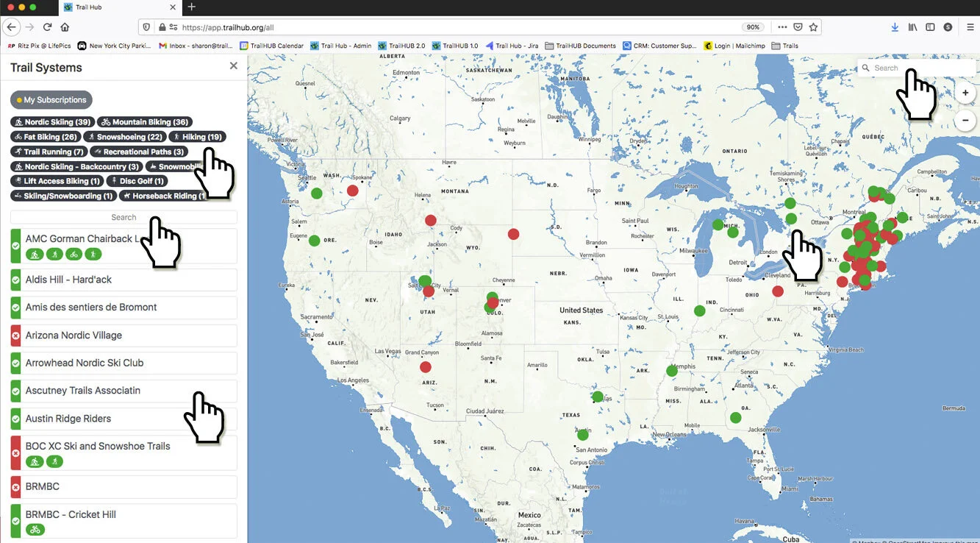Zoom in on the map
This screenshot has height=543, width=980.
(965, 93)
